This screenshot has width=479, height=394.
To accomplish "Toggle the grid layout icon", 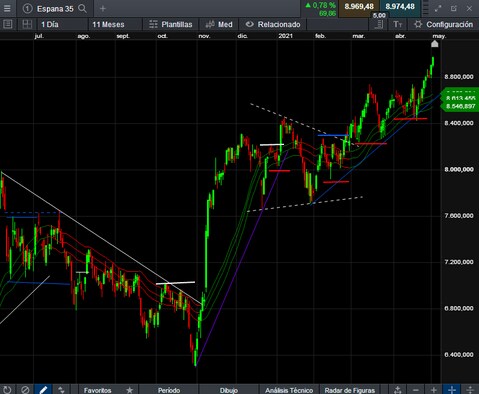I will (x=27, y=24).
